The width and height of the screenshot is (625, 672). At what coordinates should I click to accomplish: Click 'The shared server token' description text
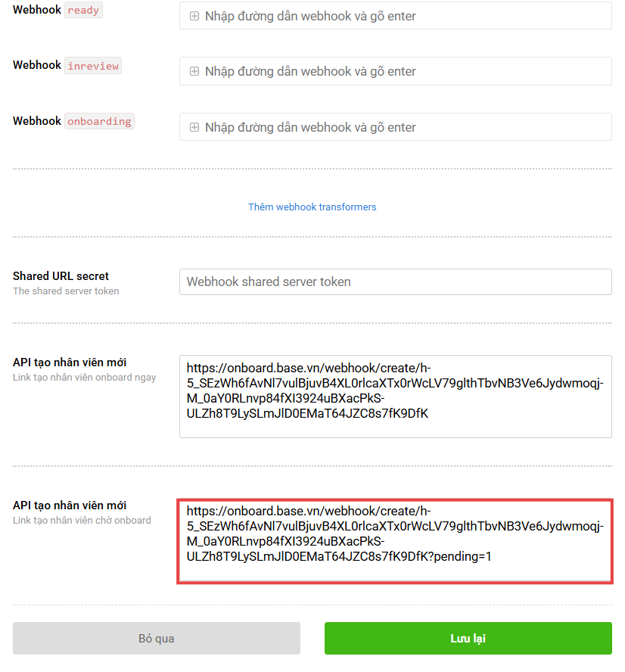pos(66,291)
